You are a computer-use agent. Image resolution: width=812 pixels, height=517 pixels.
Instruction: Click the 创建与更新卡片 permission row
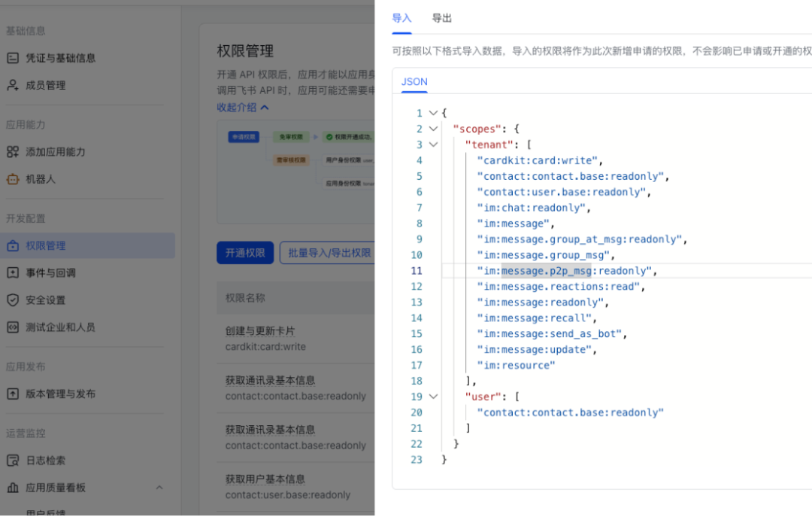click(x=295, y=339)
